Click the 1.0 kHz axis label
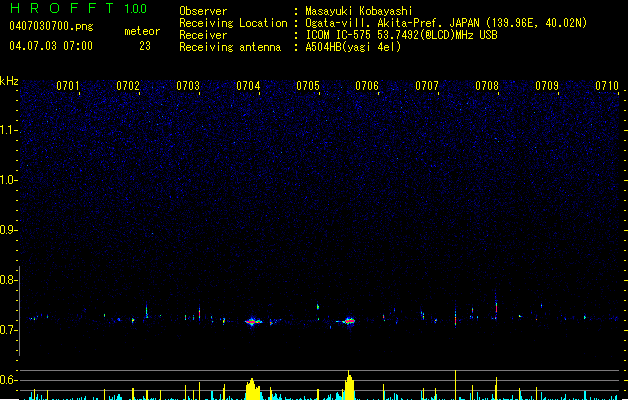This screenshot has height=400, width=629. (x=8, y=180)
